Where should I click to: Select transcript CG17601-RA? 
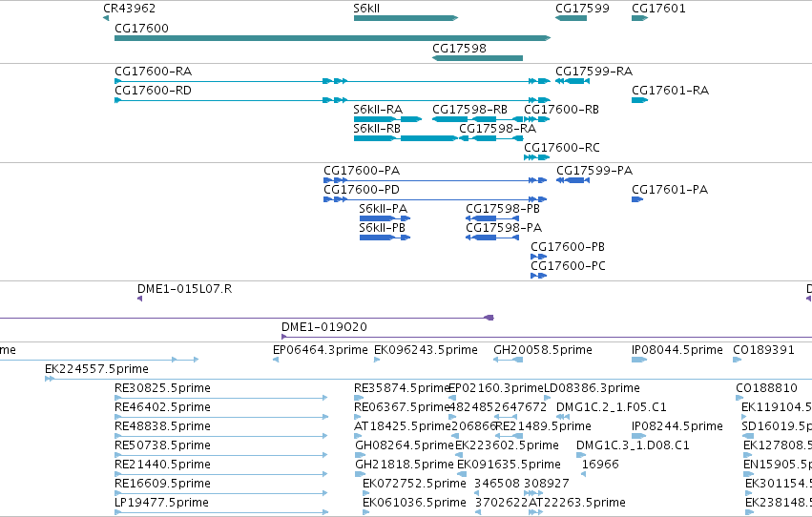pyautogui.click(x=639, y=100)
